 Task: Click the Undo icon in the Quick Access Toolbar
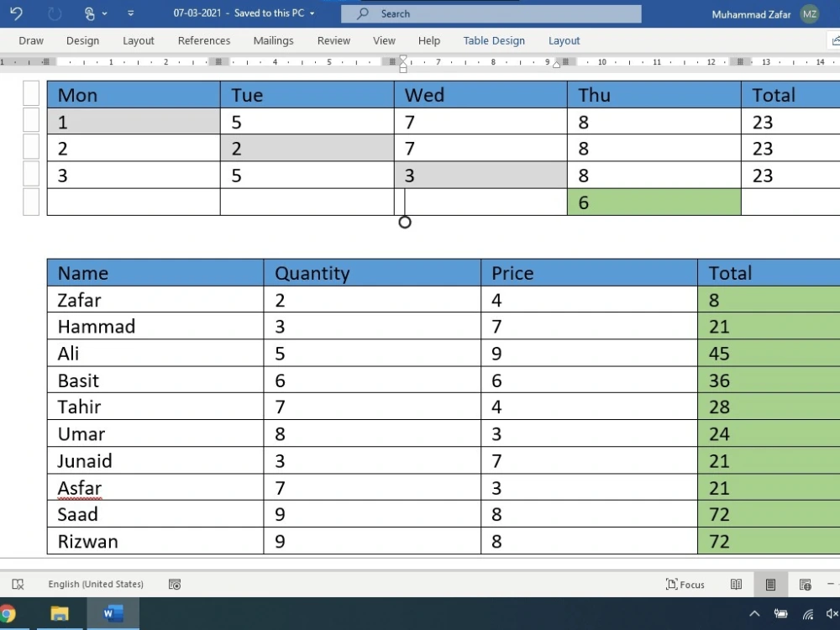pos(15,13)
